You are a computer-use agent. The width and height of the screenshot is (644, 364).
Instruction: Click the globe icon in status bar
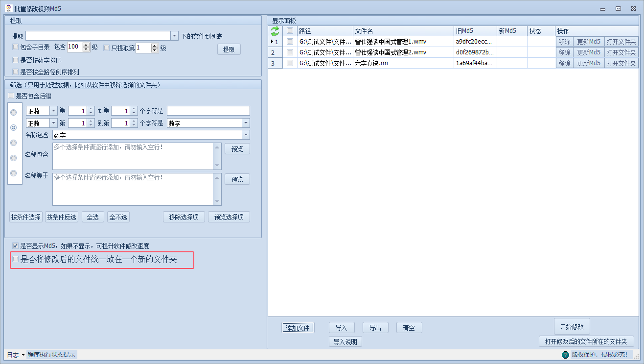[565, 355]
